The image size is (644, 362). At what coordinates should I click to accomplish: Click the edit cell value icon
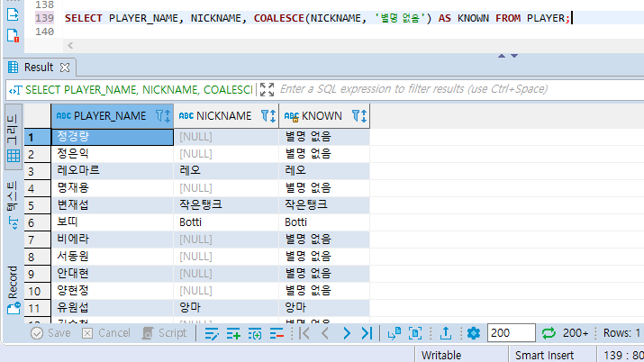tap(212, 333)
